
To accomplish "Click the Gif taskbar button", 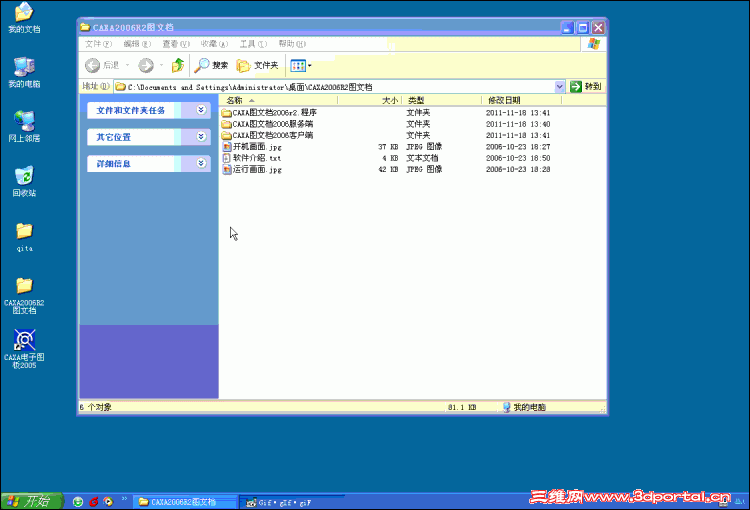I will (292, 502).
